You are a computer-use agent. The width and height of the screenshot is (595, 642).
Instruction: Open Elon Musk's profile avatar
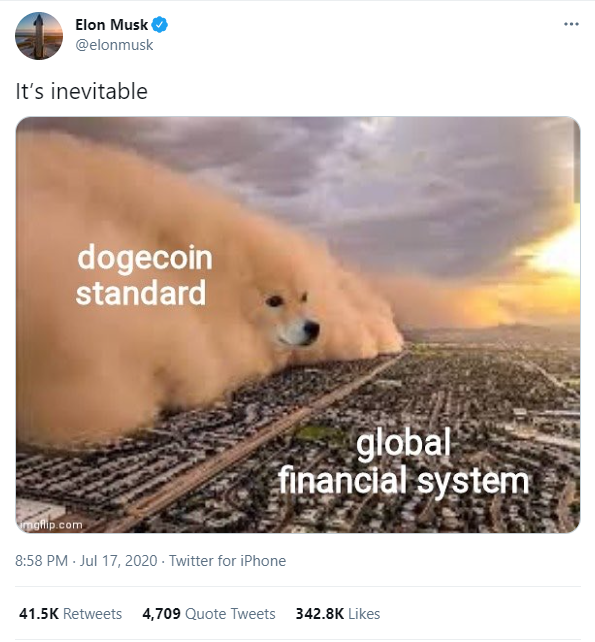coord(39,36)
